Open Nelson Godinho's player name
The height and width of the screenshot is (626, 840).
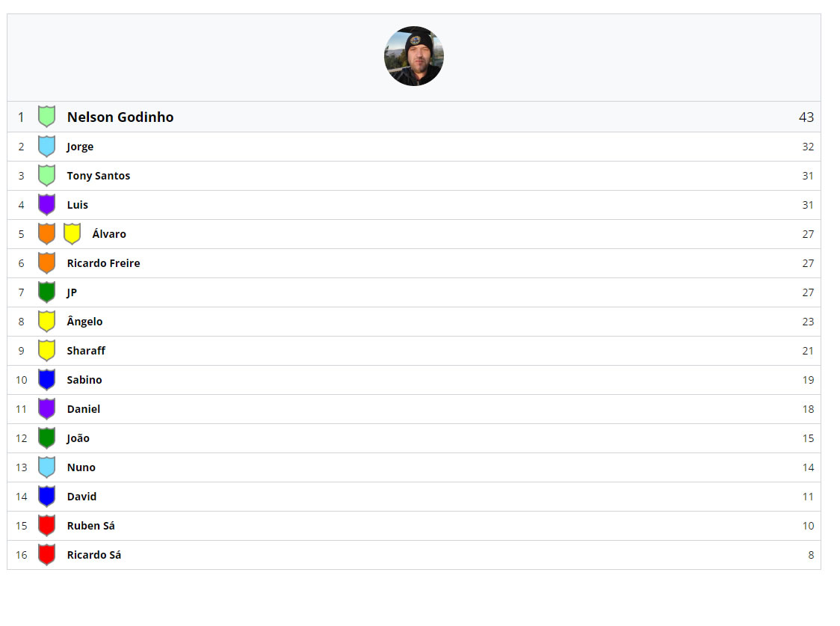120,117
